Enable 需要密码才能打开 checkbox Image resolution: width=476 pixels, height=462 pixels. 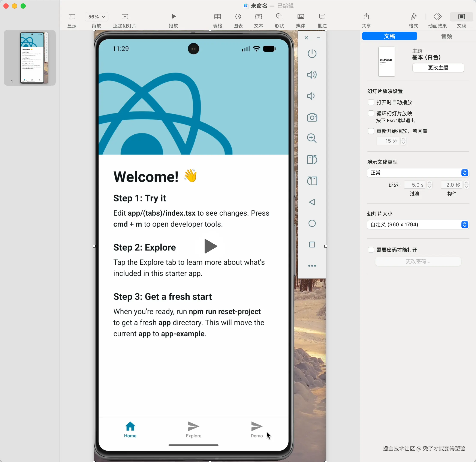point(371,250)
